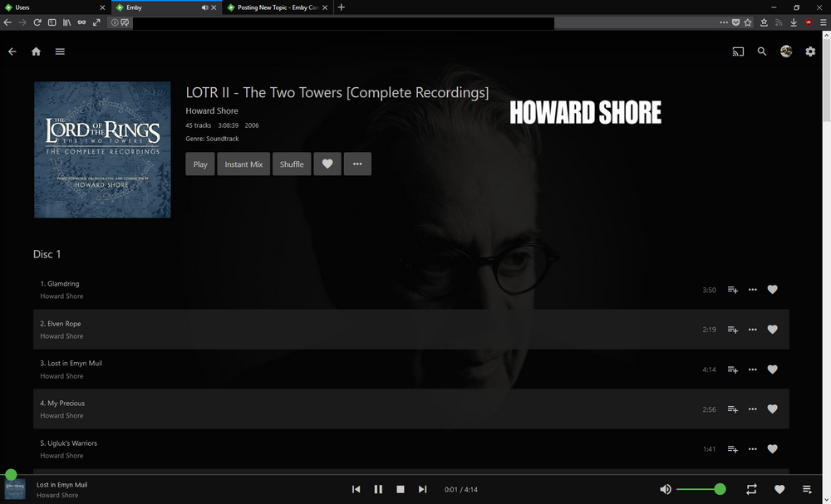Select track 1. Glamdring
The width and height of the screenshot is (831, 504).
411,290
